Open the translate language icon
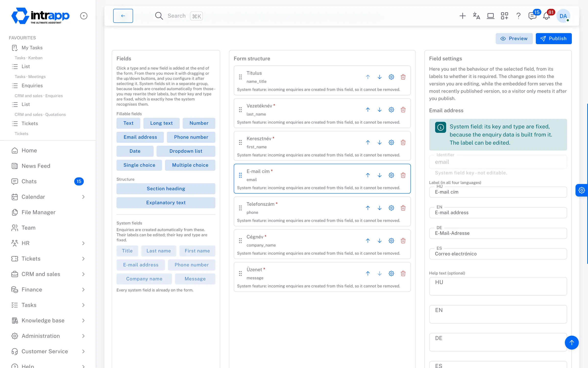 [x=476, y=16]
